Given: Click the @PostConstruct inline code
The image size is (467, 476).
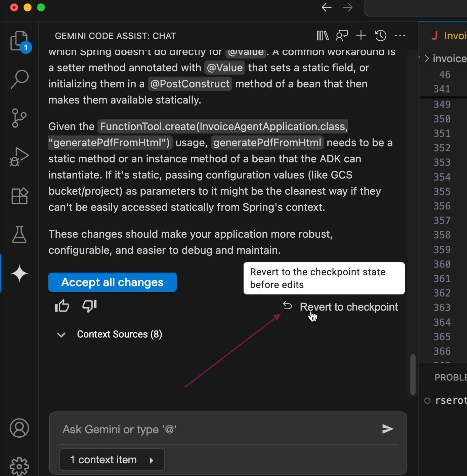Looking at the screenshot, I should point(190,84).
